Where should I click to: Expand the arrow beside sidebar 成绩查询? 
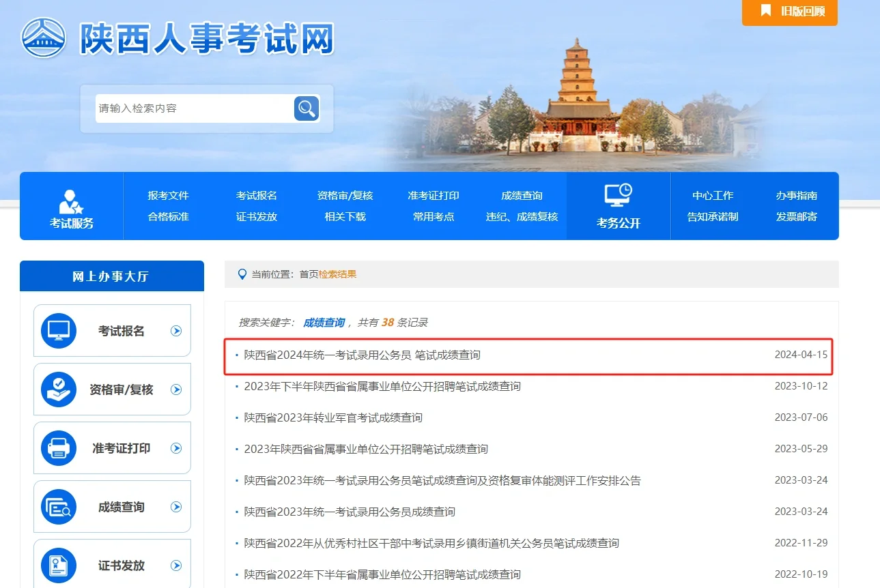pos(177,506)
